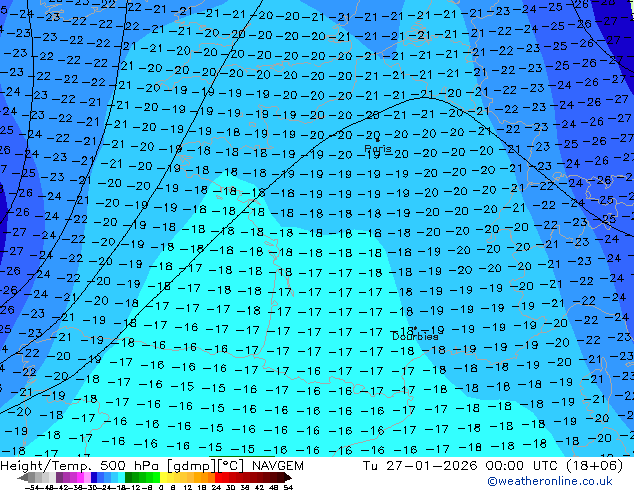Click the NAVGEM model name

pyautogui.click(x=277, y=466)
